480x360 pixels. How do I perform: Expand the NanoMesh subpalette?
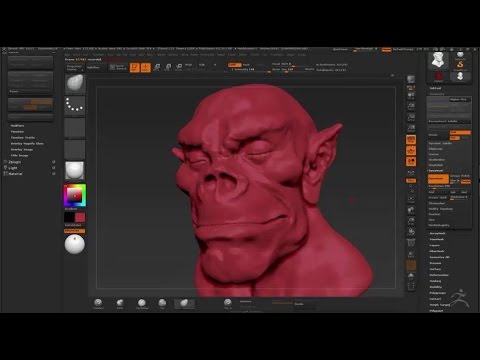(437, 240)
